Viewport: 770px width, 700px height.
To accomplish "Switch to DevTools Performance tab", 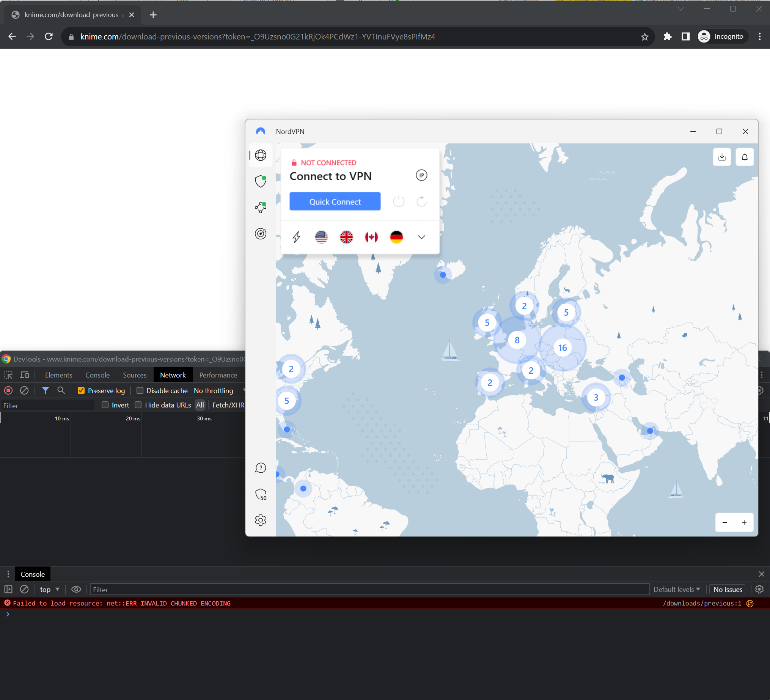I will (218, 375).
